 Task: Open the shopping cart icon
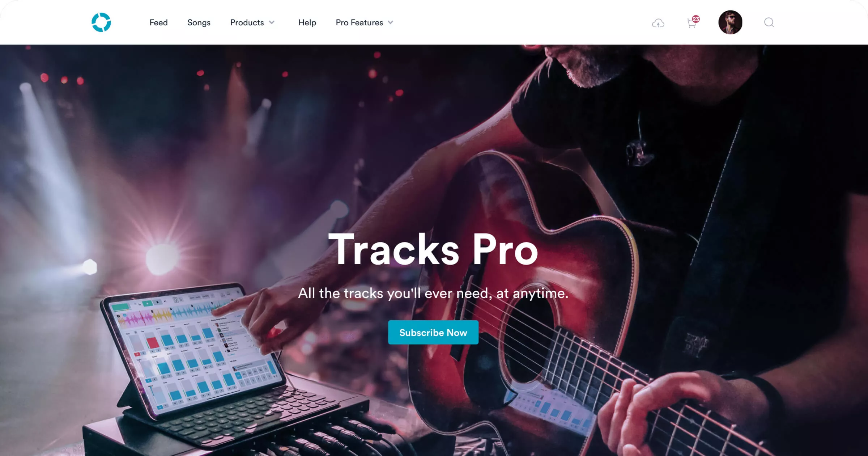click(x=692, y=24)
